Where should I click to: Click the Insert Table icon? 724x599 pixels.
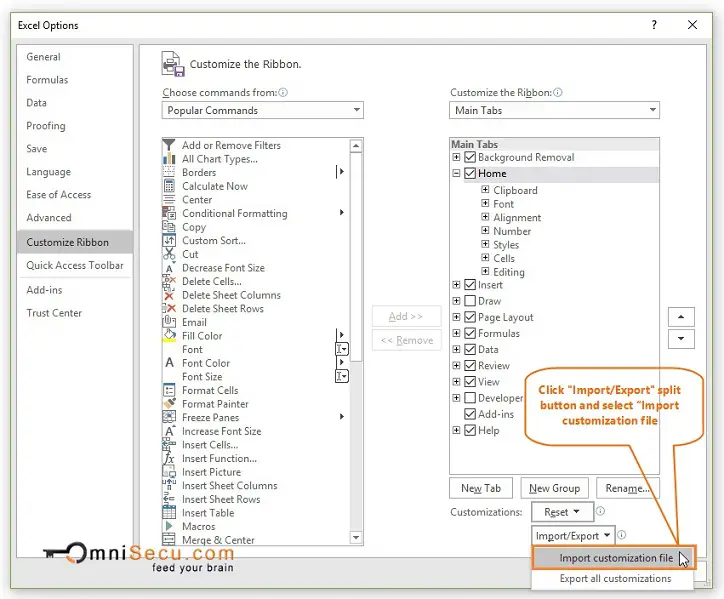[169, 513]
